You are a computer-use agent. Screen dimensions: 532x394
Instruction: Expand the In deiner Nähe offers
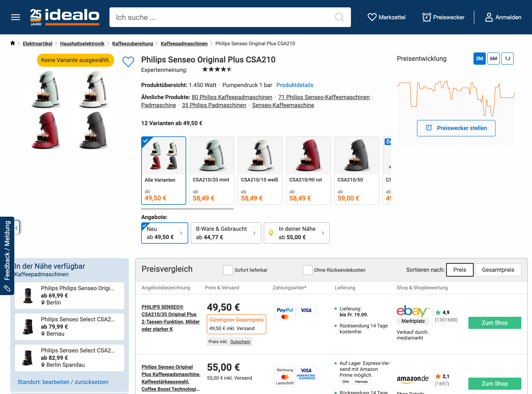[297, 233]
